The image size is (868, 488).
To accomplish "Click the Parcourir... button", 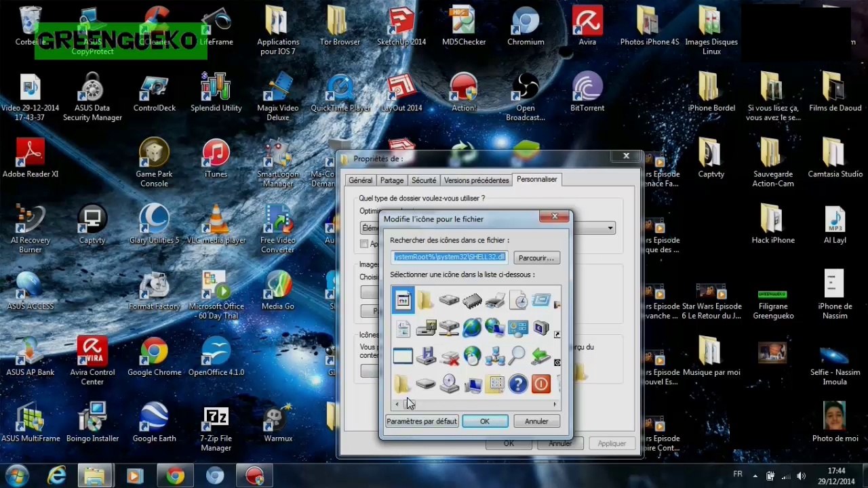I will [x=536, y=258].
